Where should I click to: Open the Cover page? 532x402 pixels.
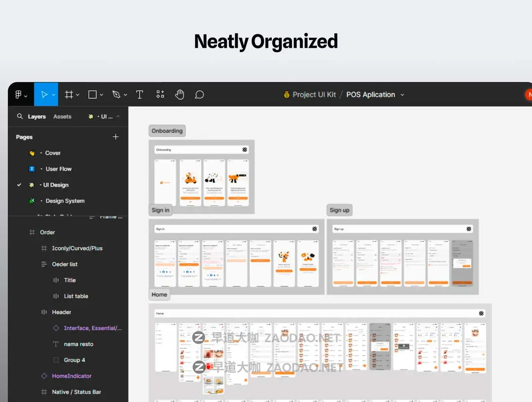point(53,153)
